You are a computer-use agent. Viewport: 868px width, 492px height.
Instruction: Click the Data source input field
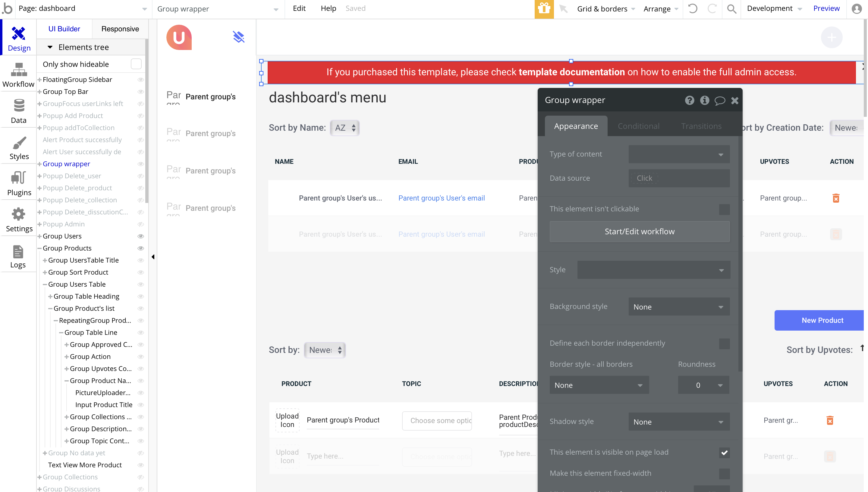(679, 178)
